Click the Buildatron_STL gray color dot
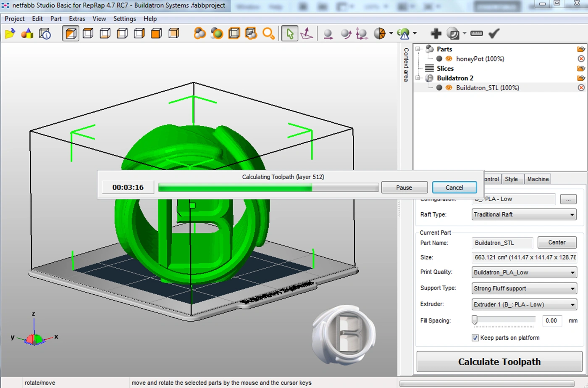588x388 pixels. [x=439, y=88]
